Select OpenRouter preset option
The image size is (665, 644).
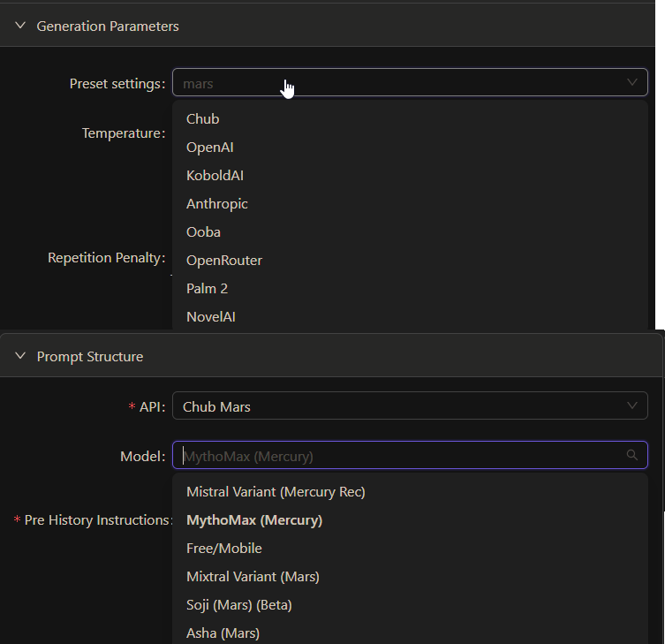pyautogui.click(x=224, y=261)
